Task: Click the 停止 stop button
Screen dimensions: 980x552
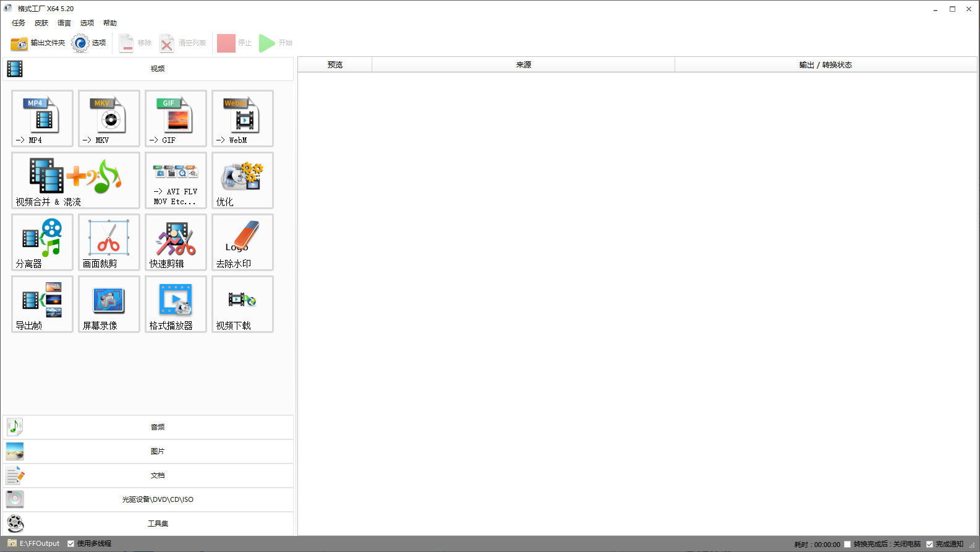Action: coord(235,43)
